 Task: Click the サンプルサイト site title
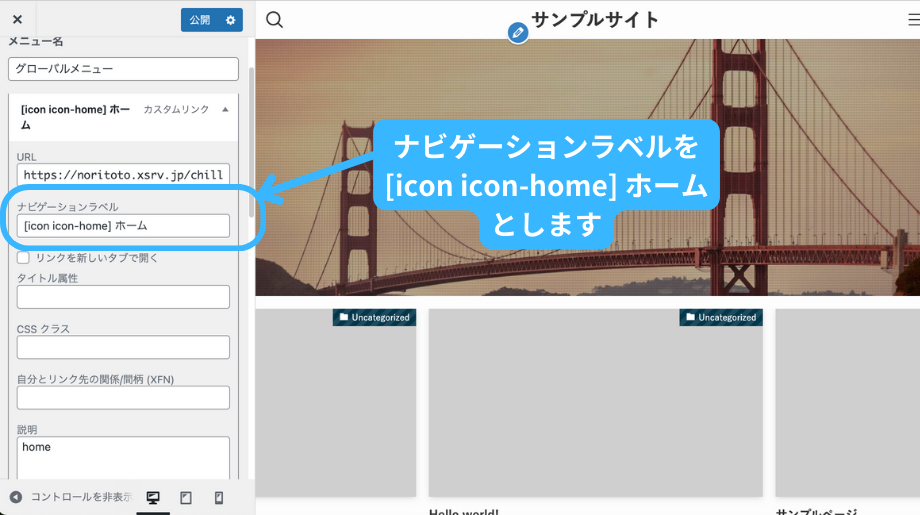594,19
